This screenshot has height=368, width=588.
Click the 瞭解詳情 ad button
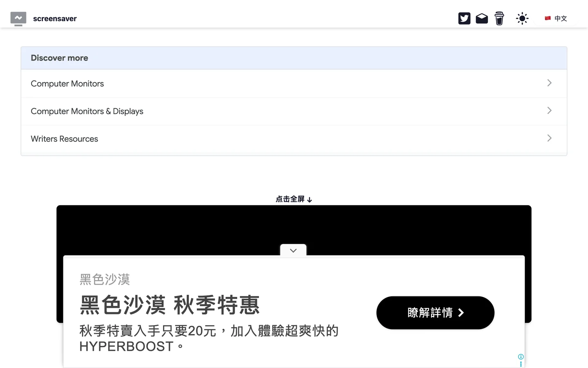coord(435,313)
